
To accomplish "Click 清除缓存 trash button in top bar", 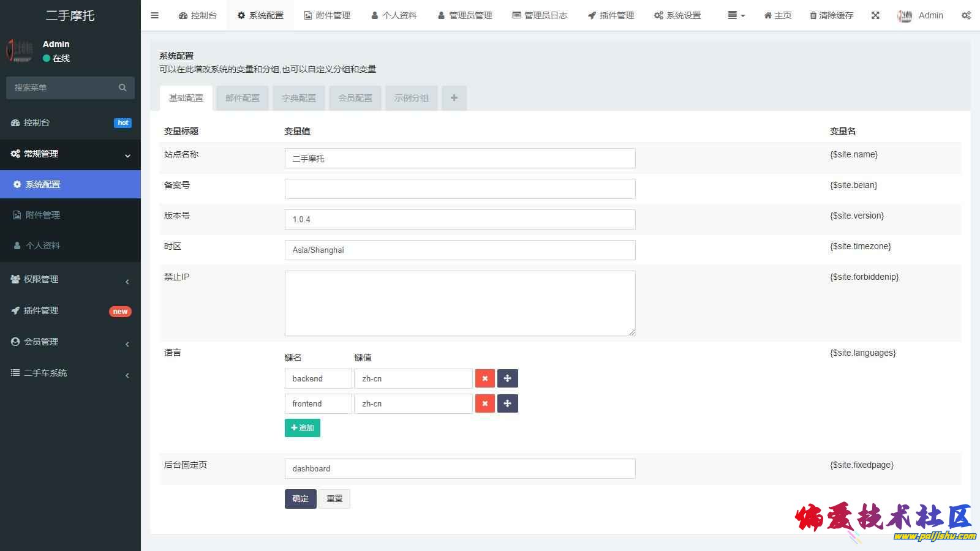I will [x=831, y=15].
